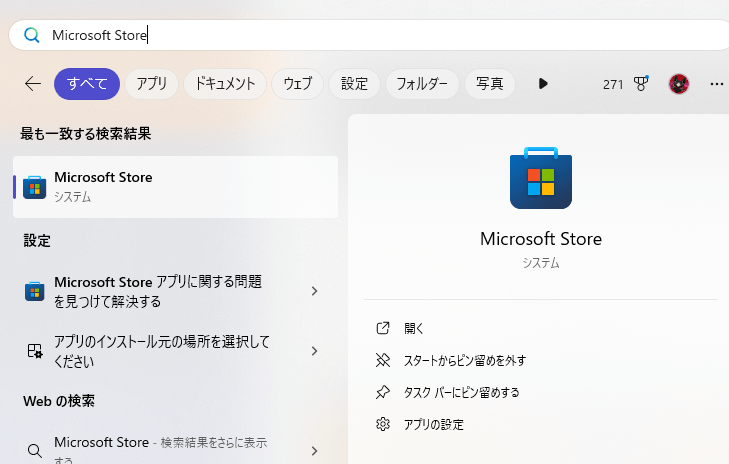
Task: Select the すべて filter tab
Action: (x=87, y=84)
